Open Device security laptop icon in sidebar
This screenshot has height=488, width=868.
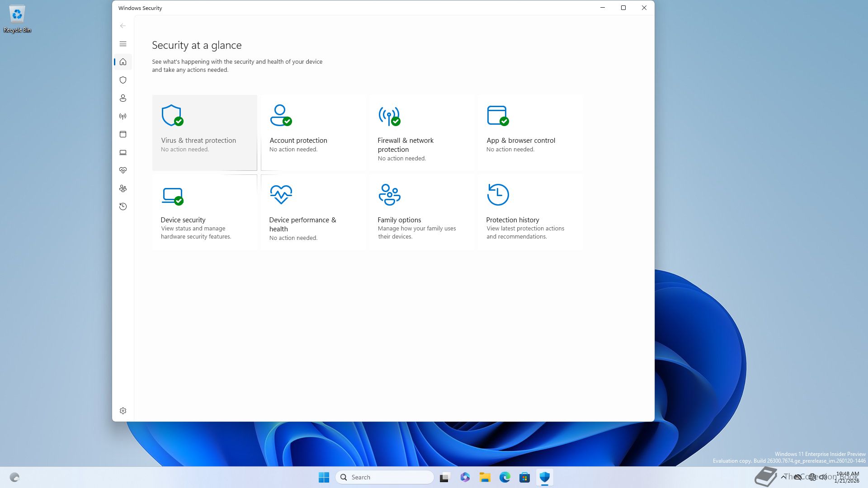(x=123, y=152)
